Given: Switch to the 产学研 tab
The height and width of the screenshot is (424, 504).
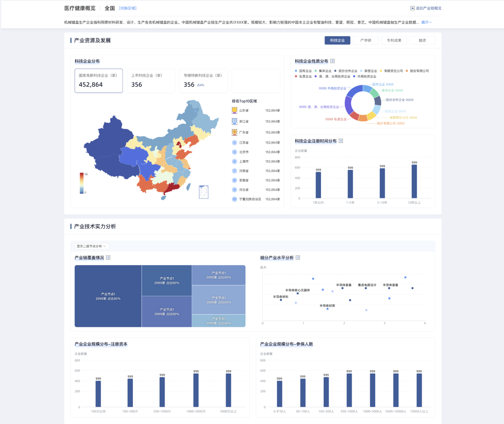Looking at the screenshot, I should click(366, 41).
